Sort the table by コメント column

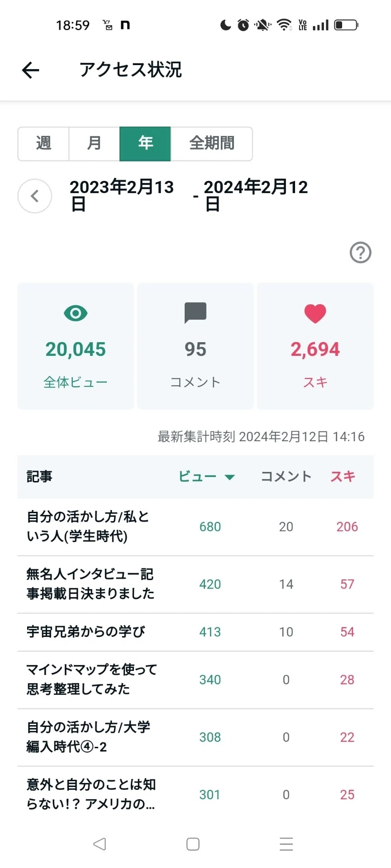tap(286, 476)
